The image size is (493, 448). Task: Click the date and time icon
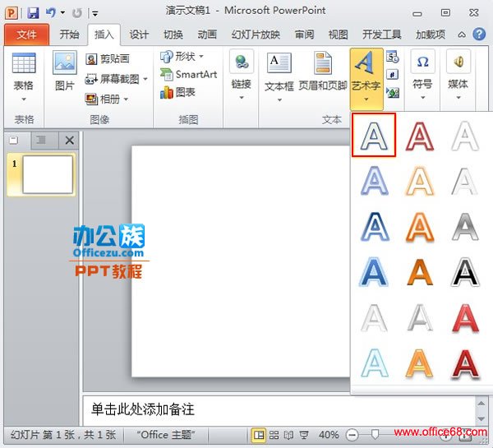(x=393, y=57)
